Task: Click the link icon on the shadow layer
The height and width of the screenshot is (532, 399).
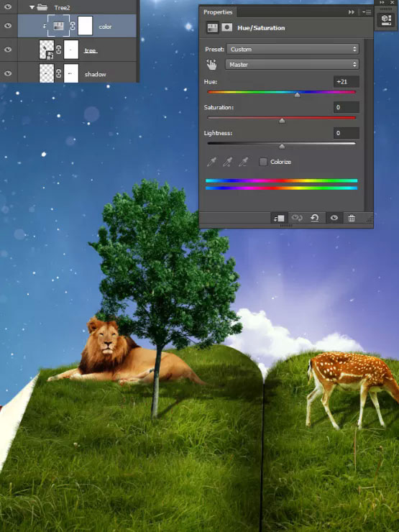Action: point(59,73)
